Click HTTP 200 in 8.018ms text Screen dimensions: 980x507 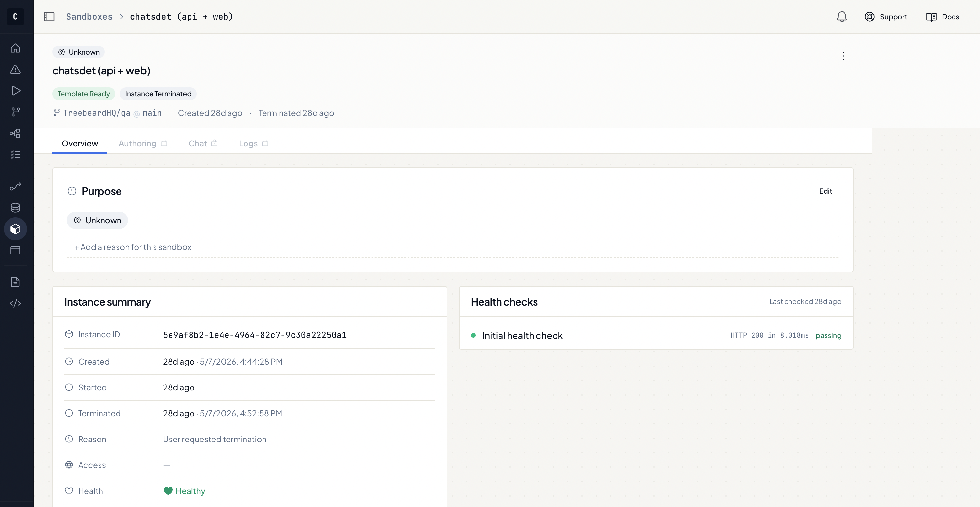coord(769,335)
